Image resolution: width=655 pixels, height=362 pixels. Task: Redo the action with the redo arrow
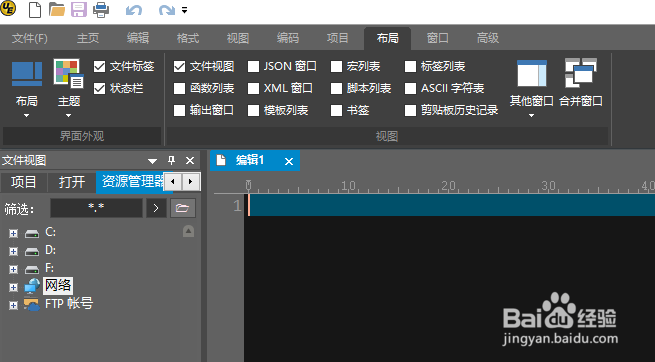pyautogui.click(x=166, y=10)
